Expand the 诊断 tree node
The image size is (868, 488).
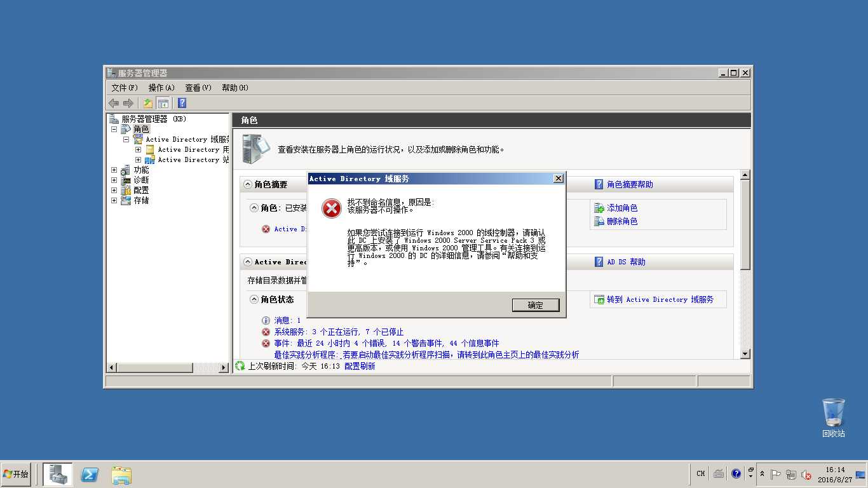click(114, 180)
